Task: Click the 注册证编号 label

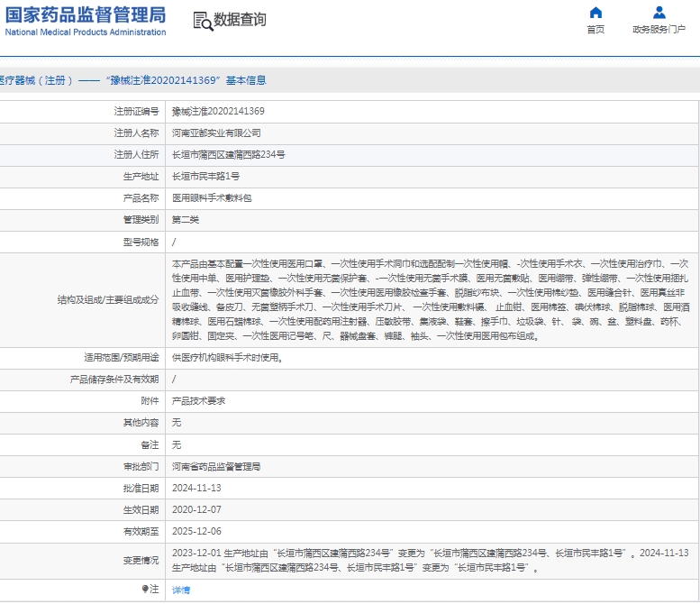Action: click(x=137, y=111)
